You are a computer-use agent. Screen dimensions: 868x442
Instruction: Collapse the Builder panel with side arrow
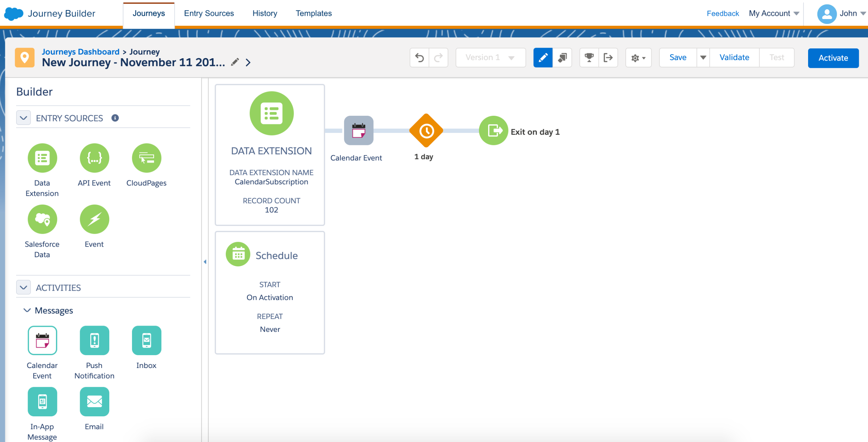coord(205,261)
